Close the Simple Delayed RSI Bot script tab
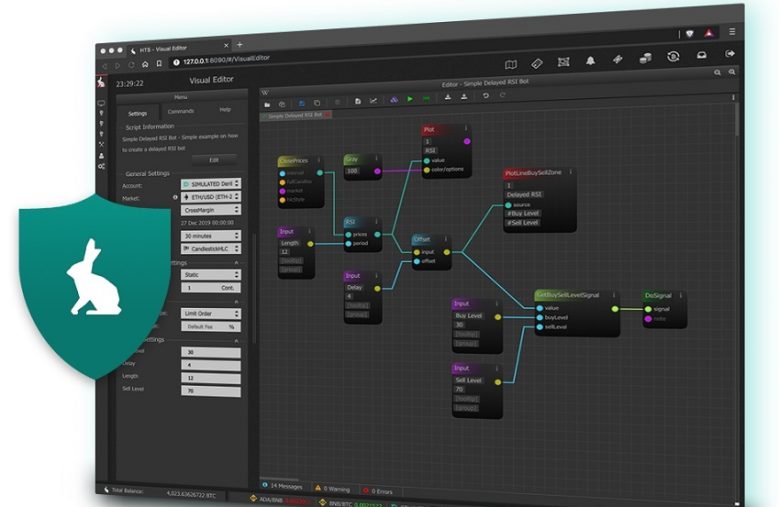 coord(327,114)
